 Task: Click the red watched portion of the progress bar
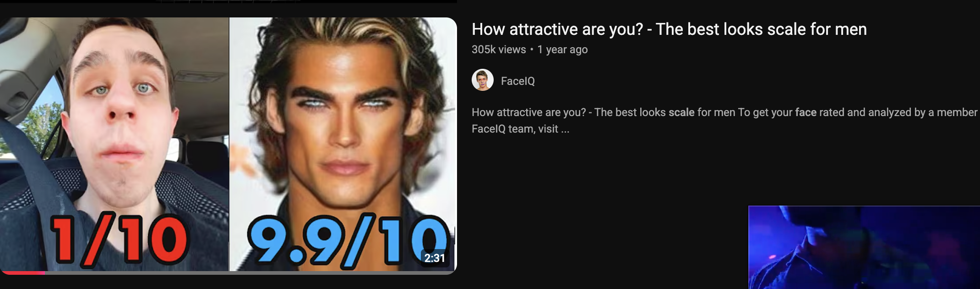point(22,272)
